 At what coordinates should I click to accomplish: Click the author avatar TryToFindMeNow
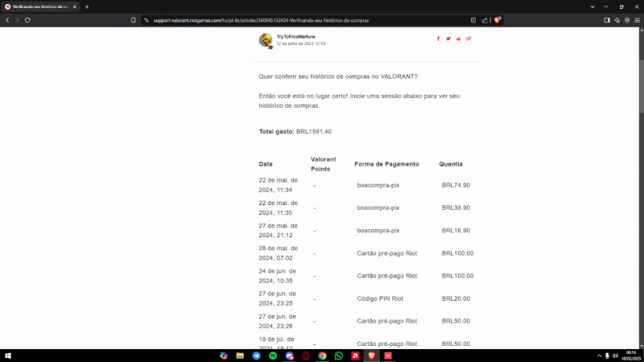266,41
